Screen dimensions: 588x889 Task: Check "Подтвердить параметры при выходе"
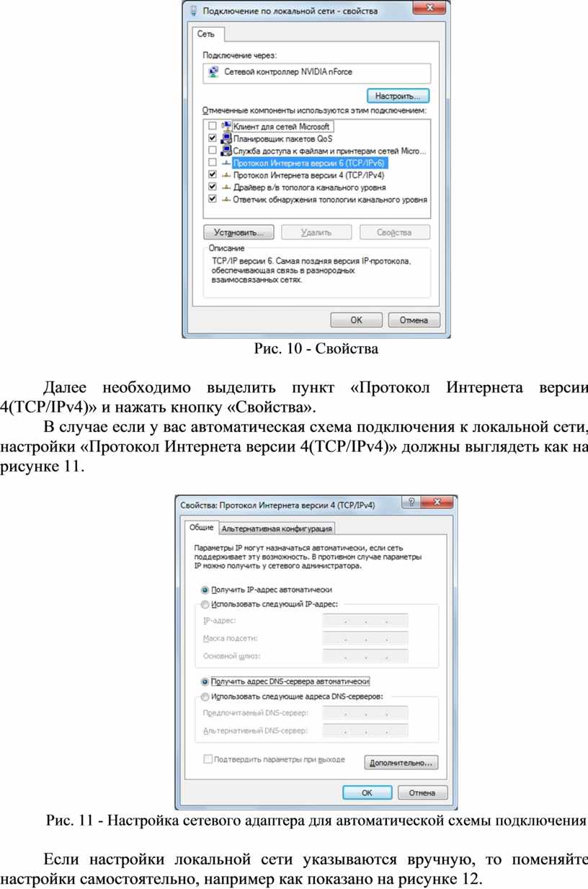tap(208, 760)
